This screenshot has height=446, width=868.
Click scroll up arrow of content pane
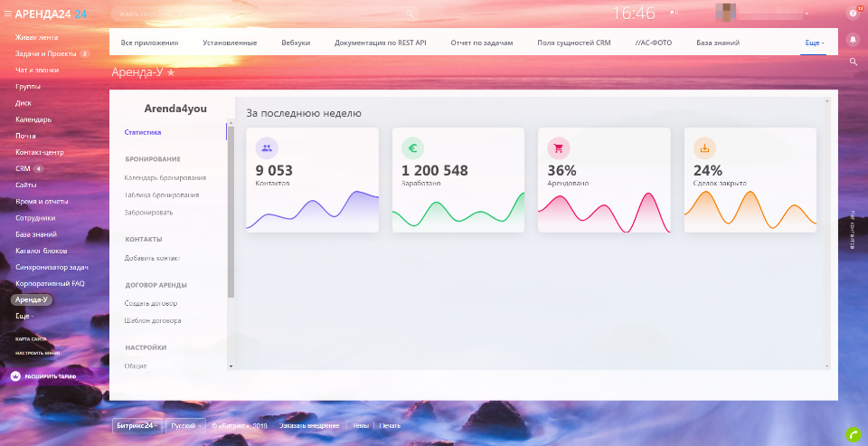[827, 101]
